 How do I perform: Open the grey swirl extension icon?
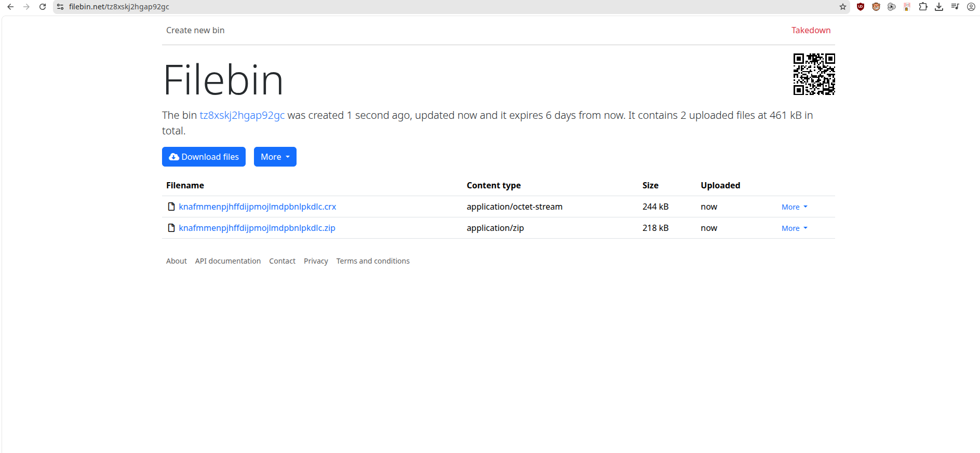click(x=892, y=7)
